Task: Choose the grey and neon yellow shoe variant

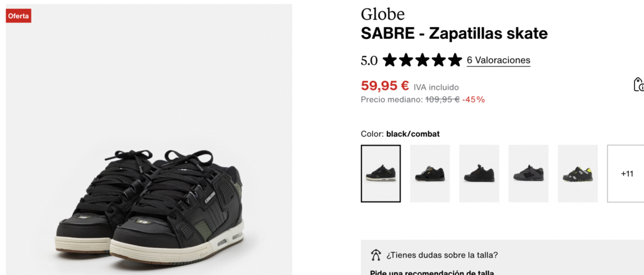Action: [x=578, y=173]
